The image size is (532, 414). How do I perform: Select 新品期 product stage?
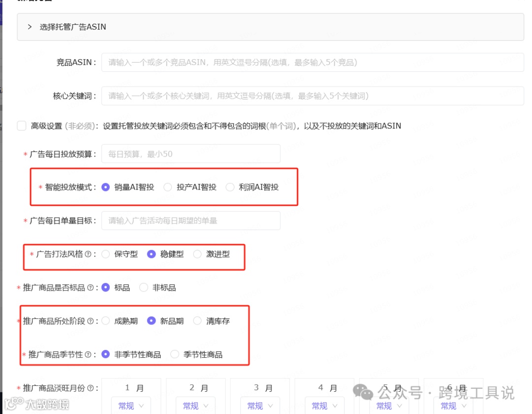(x=151, y=321)
